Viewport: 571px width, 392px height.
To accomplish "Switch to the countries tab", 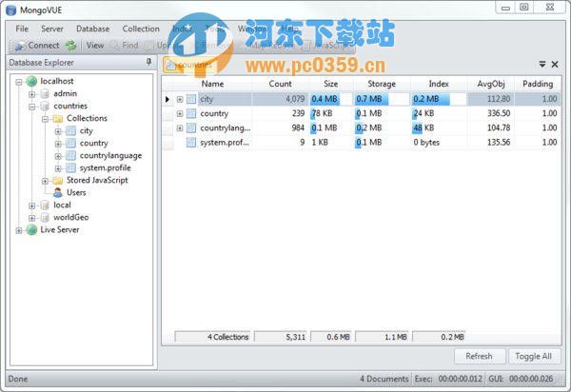I will click(188, 65).
